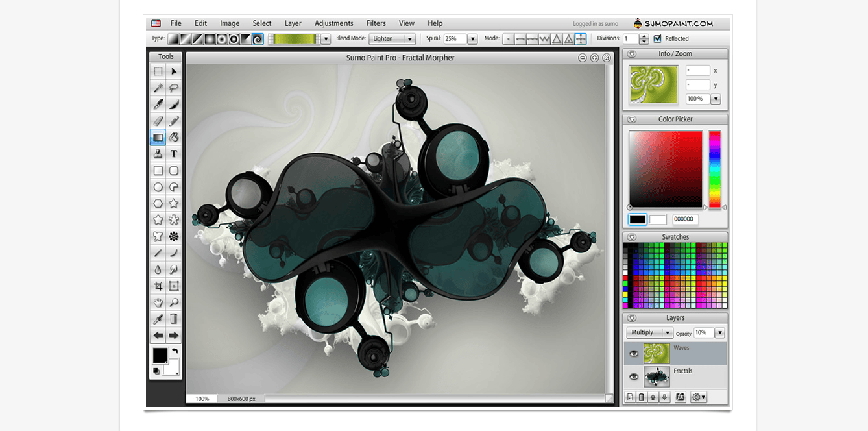Select the Fractals layer thumbnail
This screenshot has width=868, height=431.
657,376
